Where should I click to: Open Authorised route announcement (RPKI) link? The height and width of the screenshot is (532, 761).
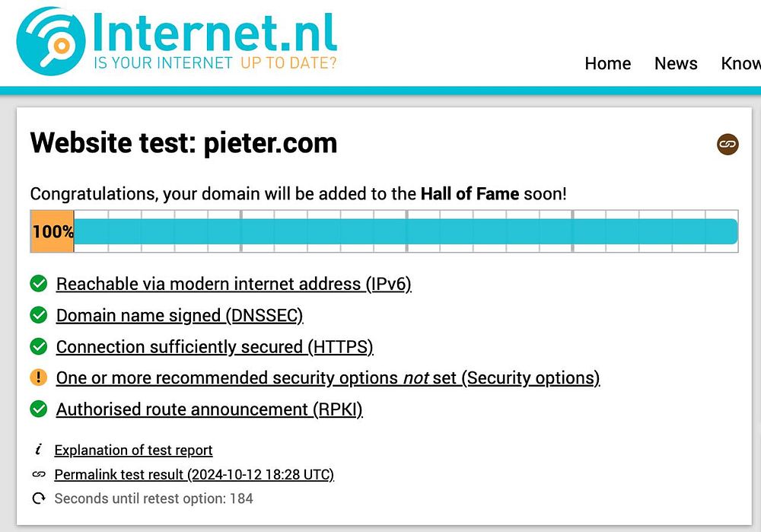(x=209, y=409)
